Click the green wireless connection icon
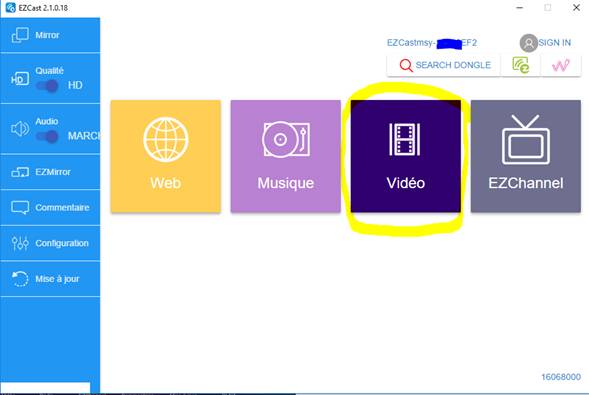This screenshot has width=589, height=395. pyautogui.click(x=521, y=65)
